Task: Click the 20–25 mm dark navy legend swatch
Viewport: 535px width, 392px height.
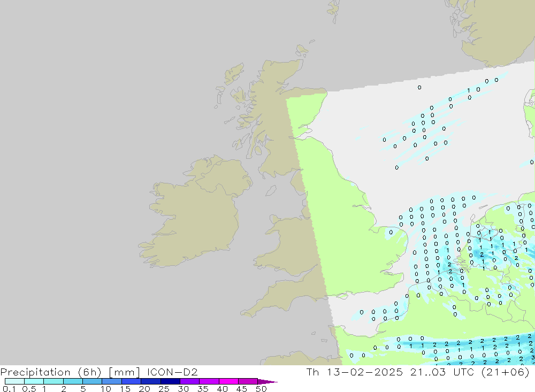Action: coord(150,381)
